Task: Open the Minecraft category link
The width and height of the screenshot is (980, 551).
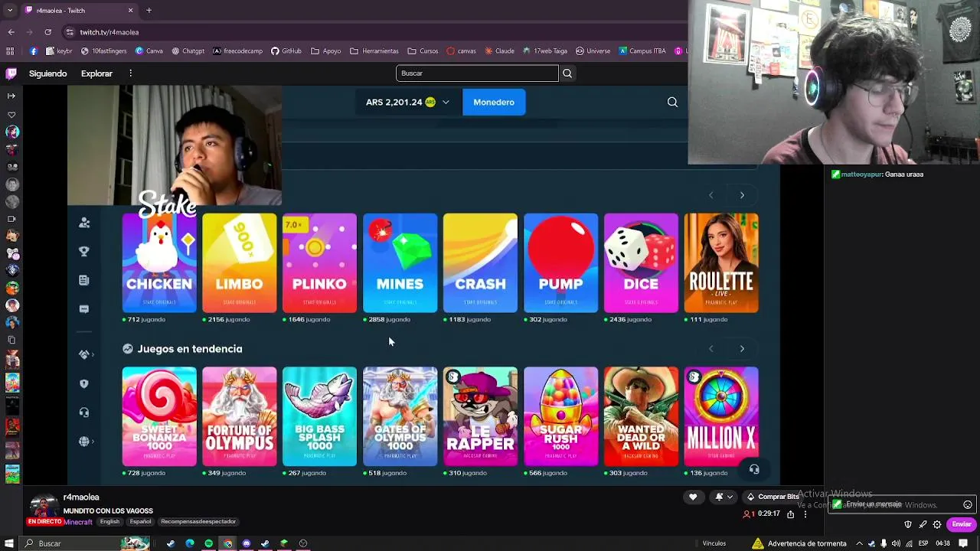Action: pos(78,522)
